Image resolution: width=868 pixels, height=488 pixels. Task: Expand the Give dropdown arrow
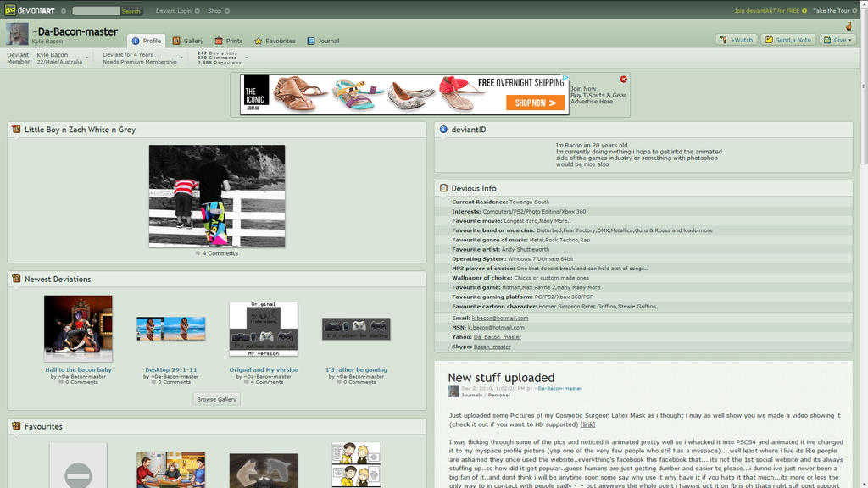(x=849, y=40)
